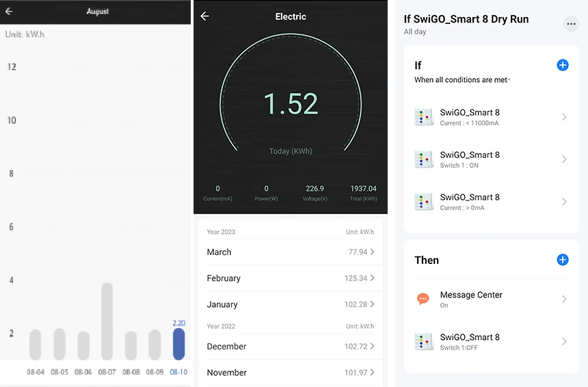588x387 pixels.
Task: Tap the 1.52 Today (KWh) gauge reading
Action: 291,104
